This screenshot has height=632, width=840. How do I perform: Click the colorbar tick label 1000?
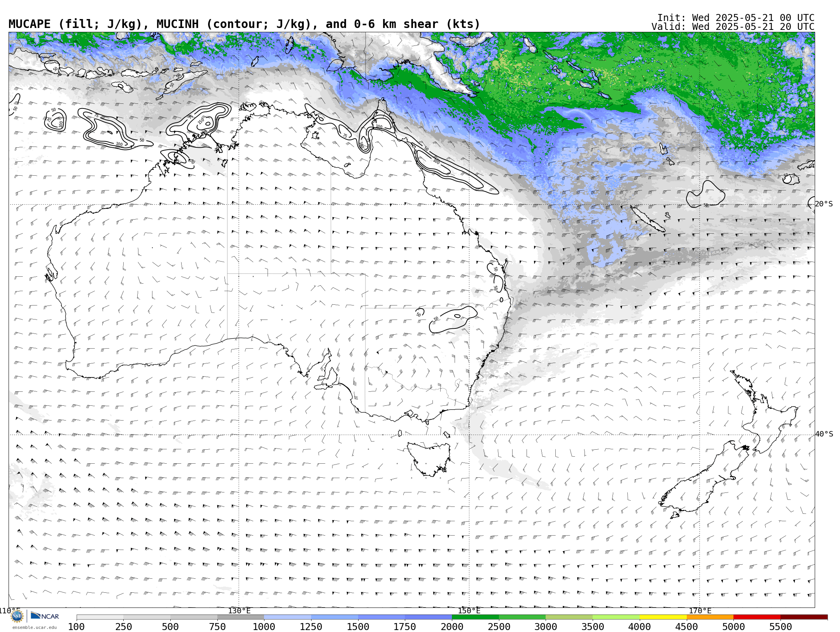tap(264, 627)
